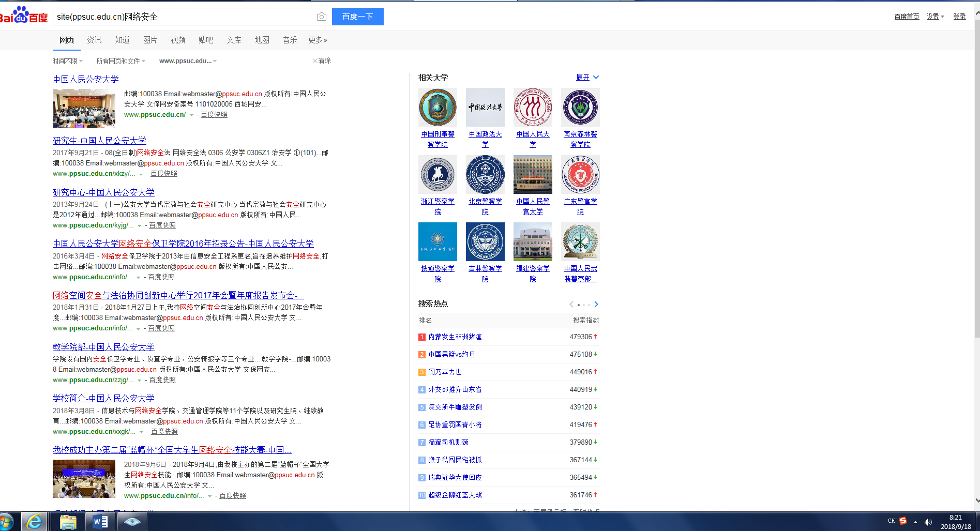Open 福建警察学院 building thumbnail
Viewport: 980px width, 531px height.
pos(533,241)
